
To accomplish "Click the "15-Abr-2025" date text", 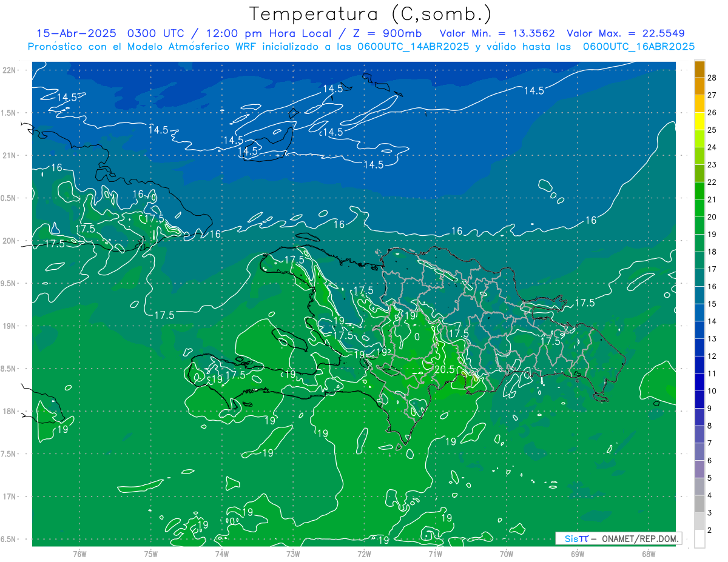I will (x=78, y=33).
